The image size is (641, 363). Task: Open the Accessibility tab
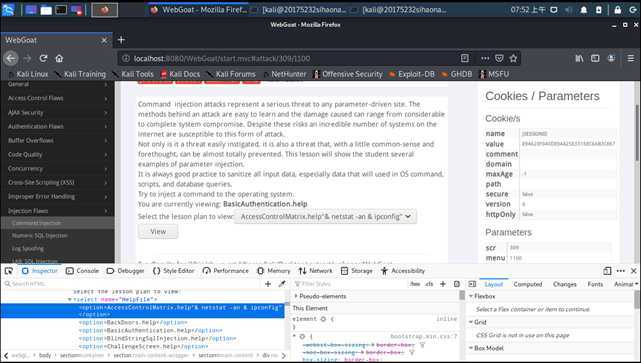[x=403, y=271]
